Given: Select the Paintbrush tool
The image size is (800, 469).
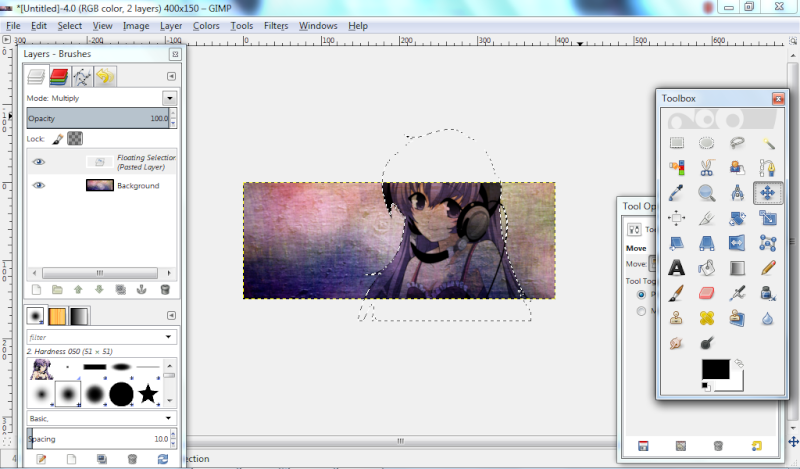Looking at the screenshot, I should tap(677, 293).
